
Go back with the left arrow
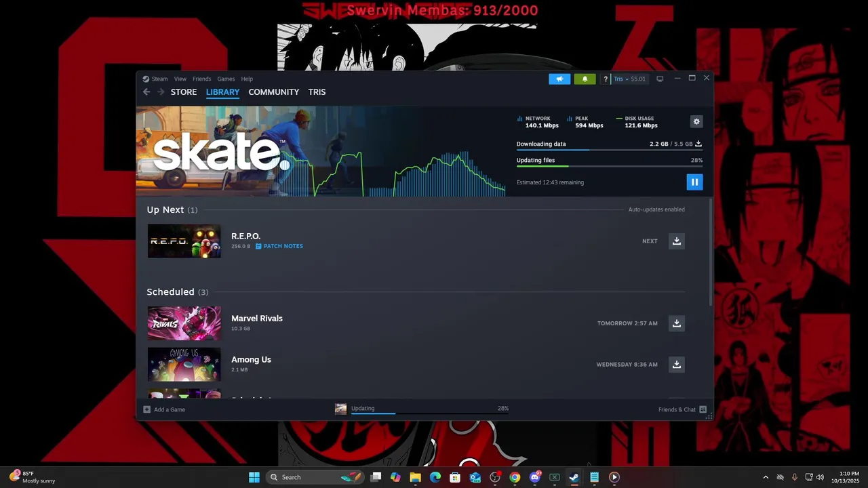click(146, 92)
